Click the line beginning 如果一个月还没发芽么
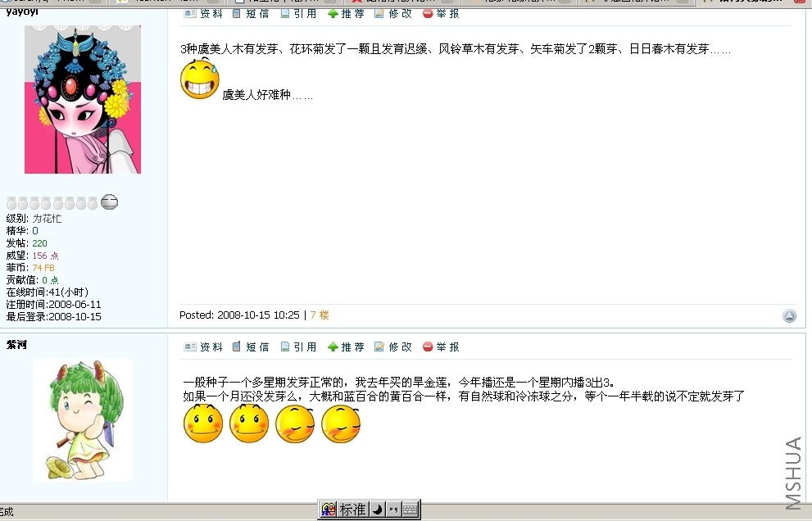This screenshot has width=812, height=521. (x=464, y=396)
